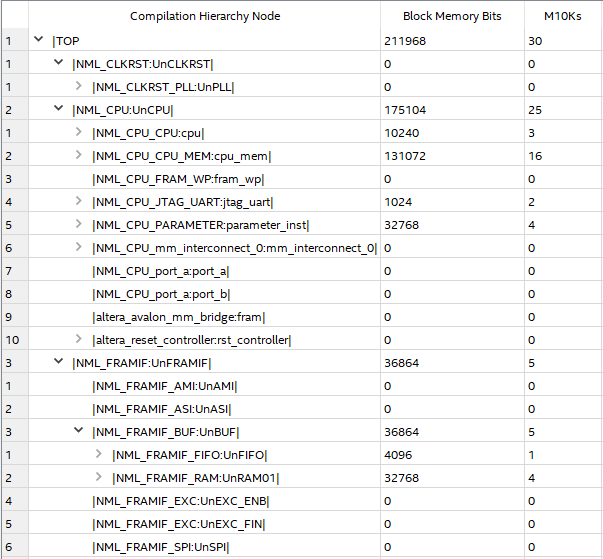Collapse the NML_FRAMIF_BUF:UnBUF node

[78, 430]
